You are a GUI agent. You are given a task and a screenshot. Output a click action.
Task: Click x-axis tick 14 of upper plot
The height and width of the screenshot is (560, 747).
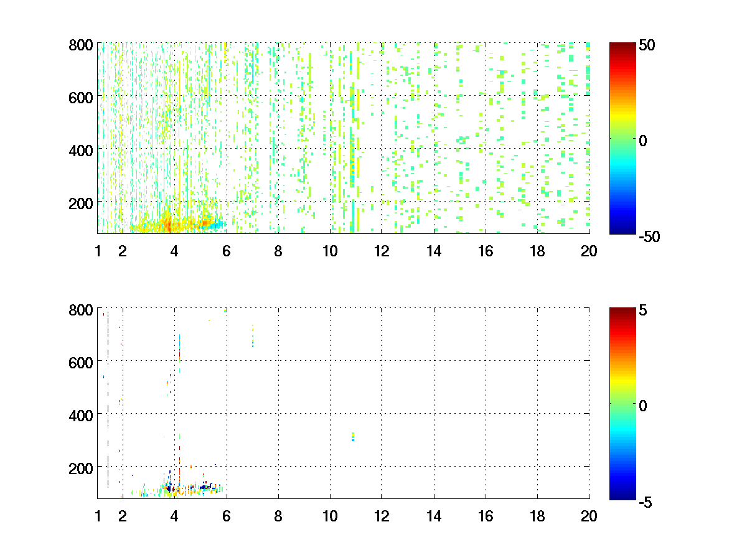[433, 251]
